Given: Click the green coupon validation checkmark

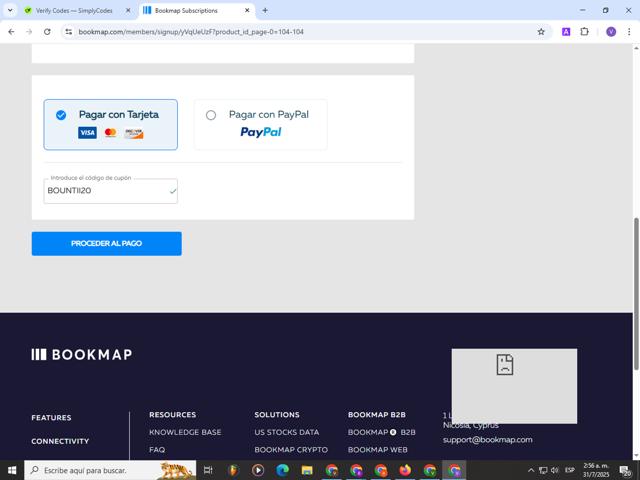Looking at the screenshot, I should 173,191.
